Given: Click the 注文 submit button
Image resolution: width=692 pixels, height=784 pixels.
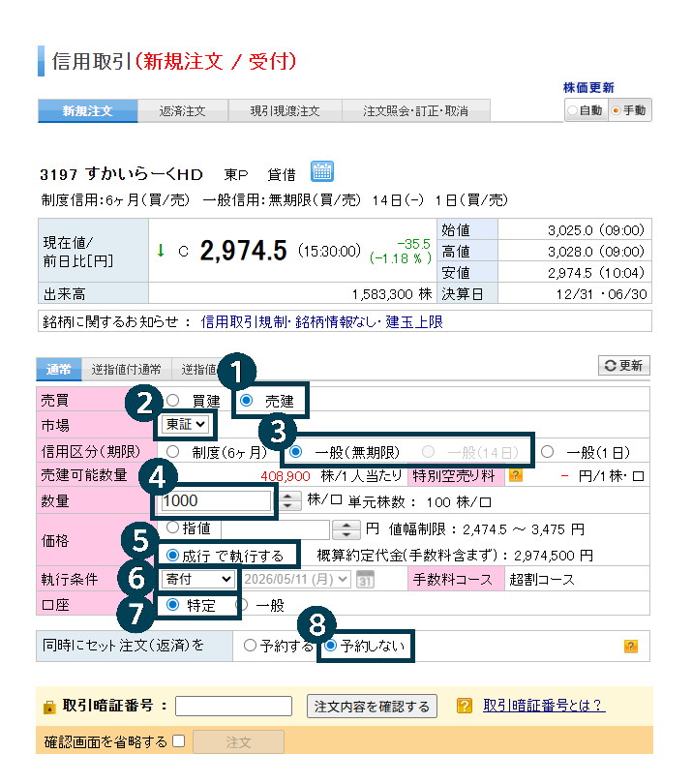Looking at the screenshot, I should 238,742.
